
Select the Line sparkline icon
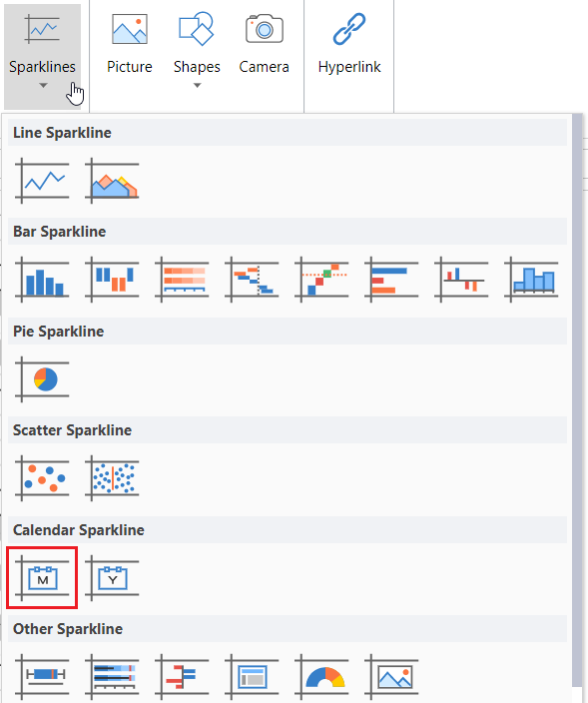click(42, 180)
